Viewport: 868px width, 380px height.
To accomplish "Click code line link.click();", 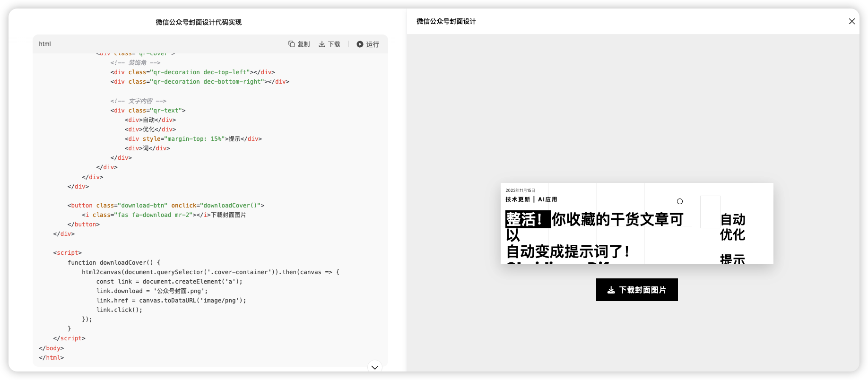I will pos(119,310).
